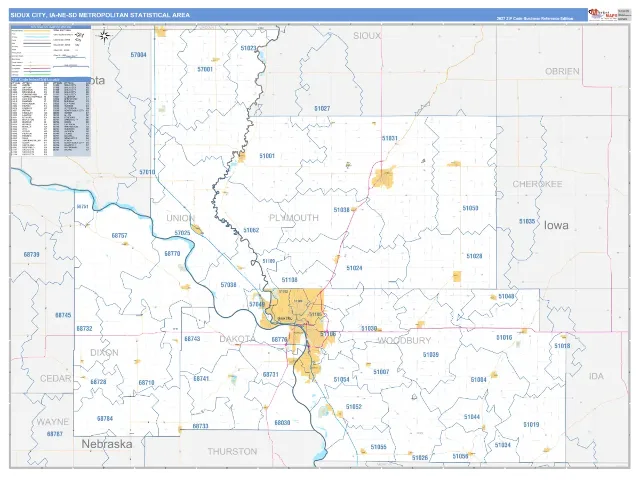Select the OBRIEN county label

(x=562, y=71)
